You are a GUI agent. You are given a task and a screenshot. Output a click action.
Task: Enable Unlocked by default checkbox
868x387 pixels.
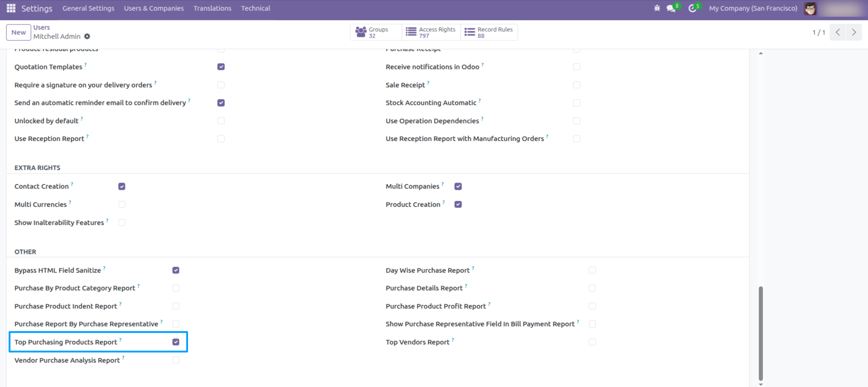tap(221, 121)
